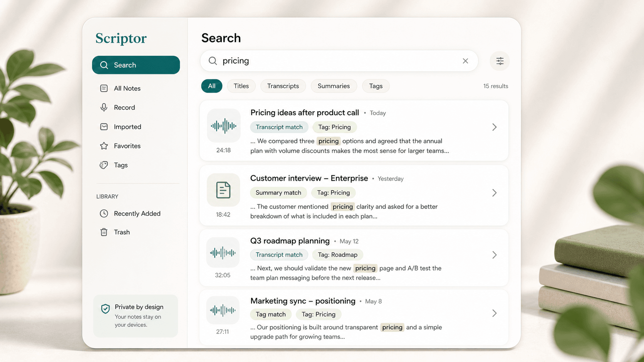Image resolution: width=644 pixels, height=362 pixels.
Task: Open the Search page in the sidebar
Action: [136, 65]
